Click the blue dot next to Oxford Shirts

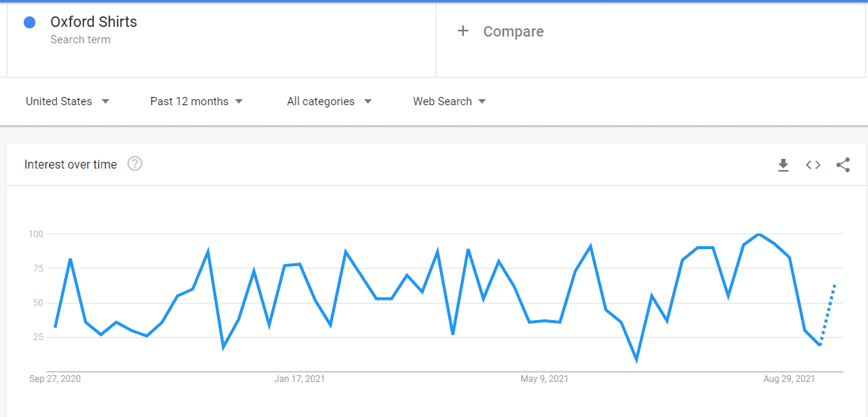click(30, 22)
